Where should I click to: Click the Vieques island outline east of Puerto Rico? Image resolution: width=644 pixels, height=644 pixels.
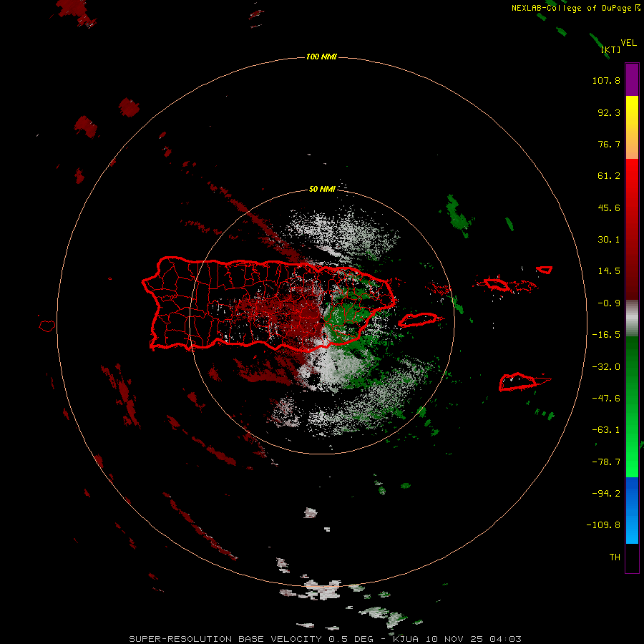[x=419, y=320]
